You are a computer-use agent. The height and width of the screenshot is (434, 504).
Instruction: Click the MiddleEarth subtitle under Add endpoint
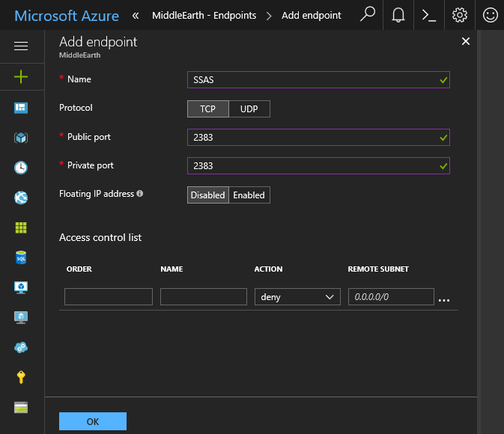[79, 55]
